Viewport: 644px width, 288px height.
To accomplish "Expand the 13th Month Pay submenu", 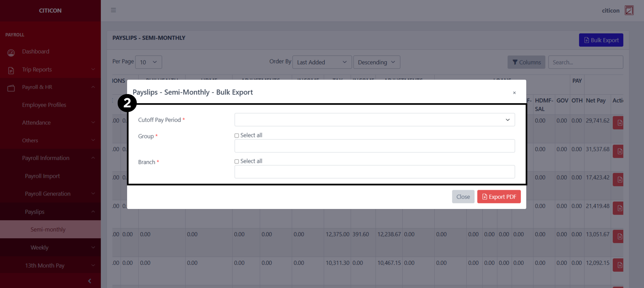I will click(50, 266).
